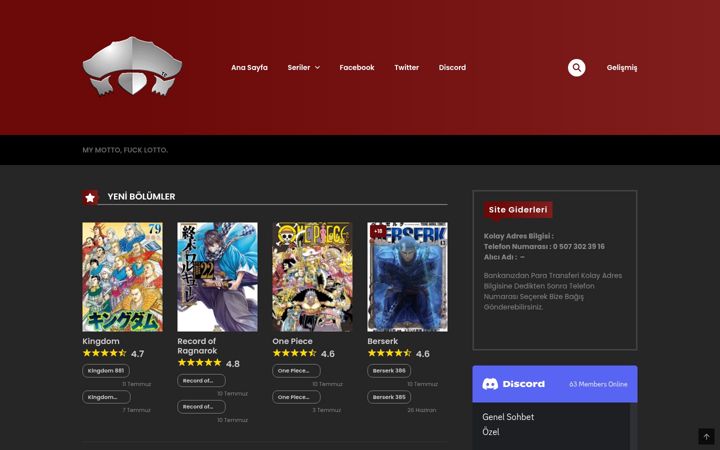Open the Discord link in the navigation

pos(452,68)
